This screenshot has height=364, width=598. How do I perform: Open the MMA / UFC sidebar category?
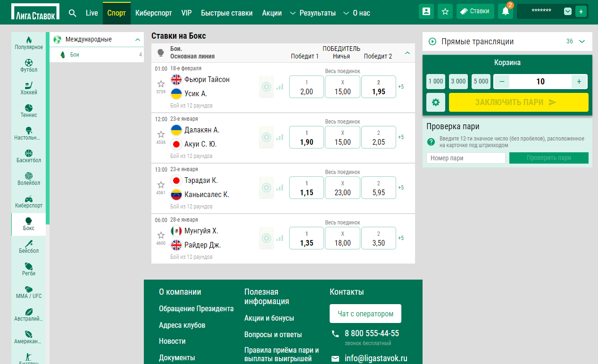tap(29, 292)
